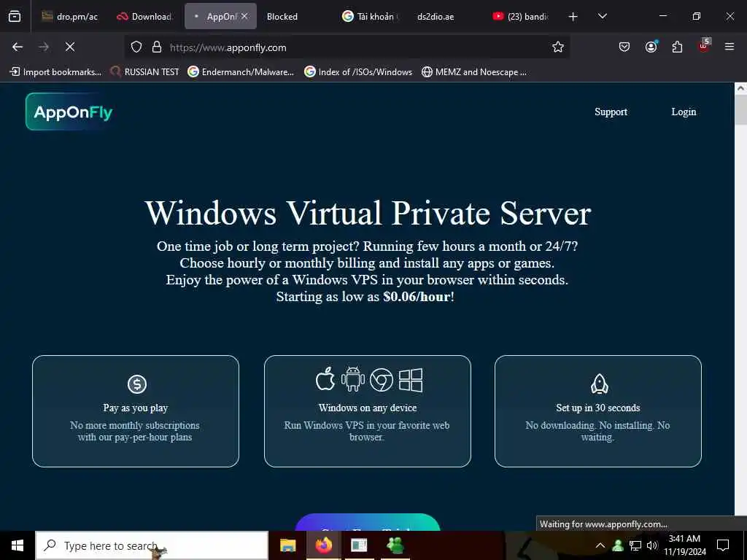
Task: Open the network tray icon
Action: point(635,545)
